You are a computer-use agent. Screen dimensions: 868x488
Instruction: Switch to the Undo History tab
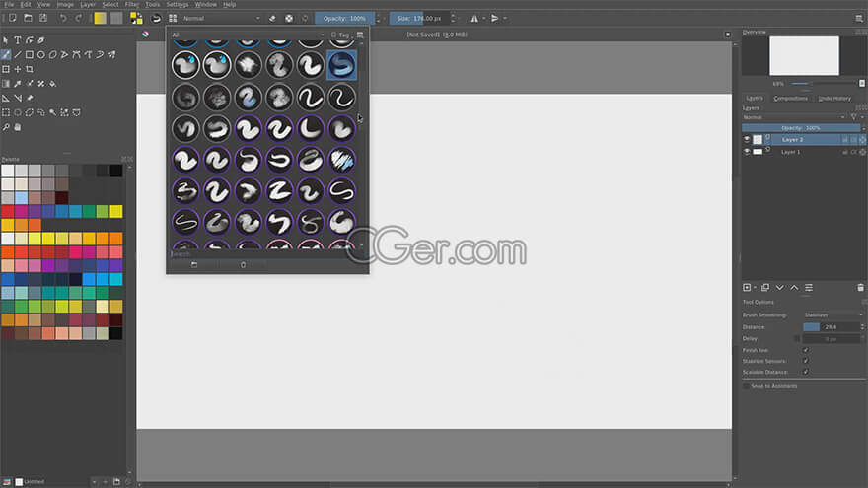click(834, 98)
